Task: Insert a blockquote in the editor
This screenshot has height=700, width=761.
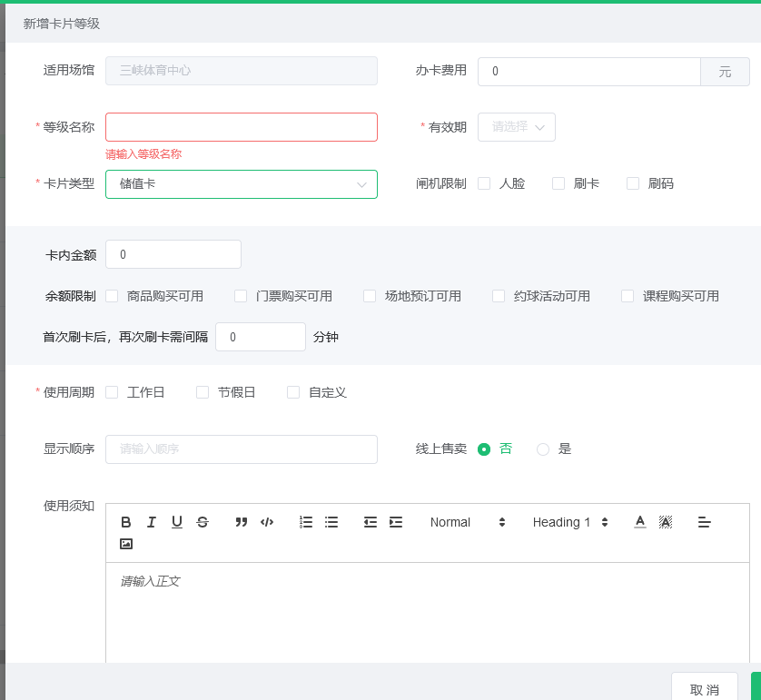Action: 241,521
